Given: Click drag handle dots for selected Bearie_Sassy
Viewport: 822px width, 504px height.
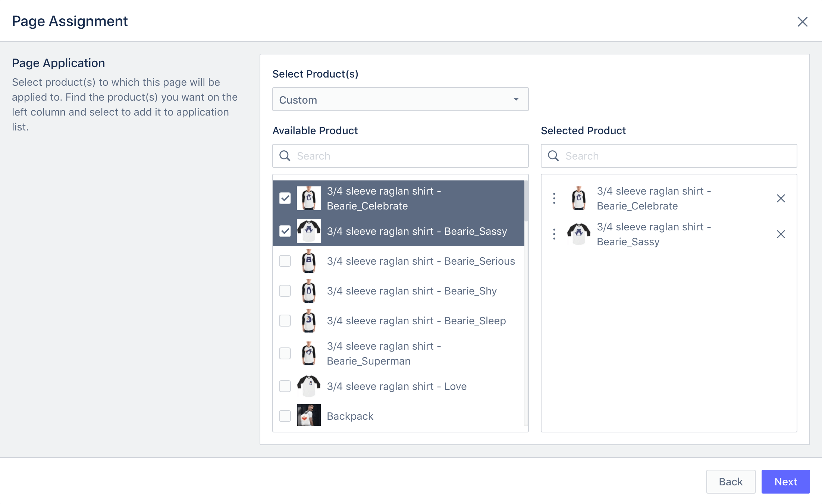Looking at the screenshot, I should 554,234.
